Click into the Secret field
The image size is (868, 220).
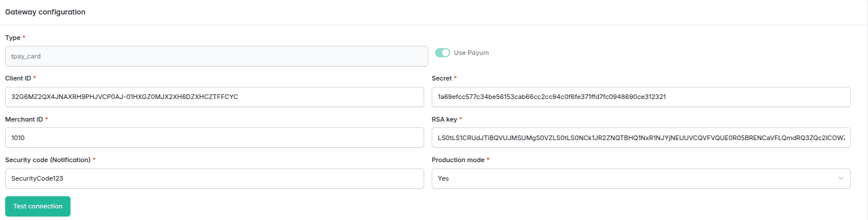coord(641,97)
